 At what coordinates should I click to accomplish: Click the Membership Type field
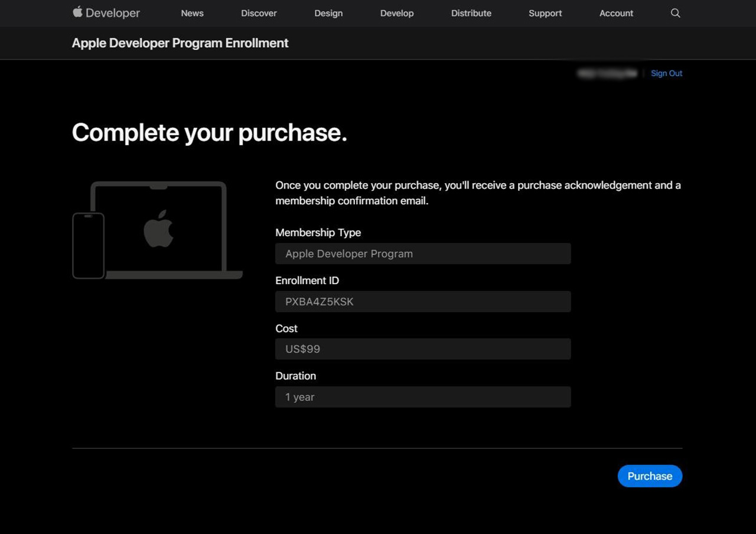[423, 253]
